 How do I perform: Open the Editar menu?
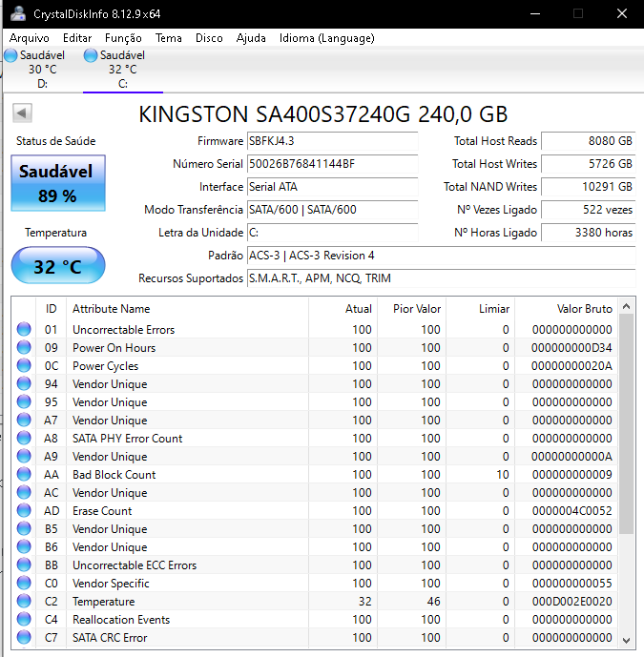[x=77, y=38]
